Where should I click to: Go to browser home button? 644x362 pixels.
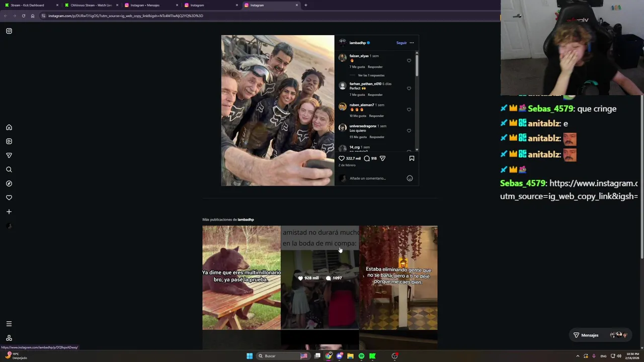point(33,16)
